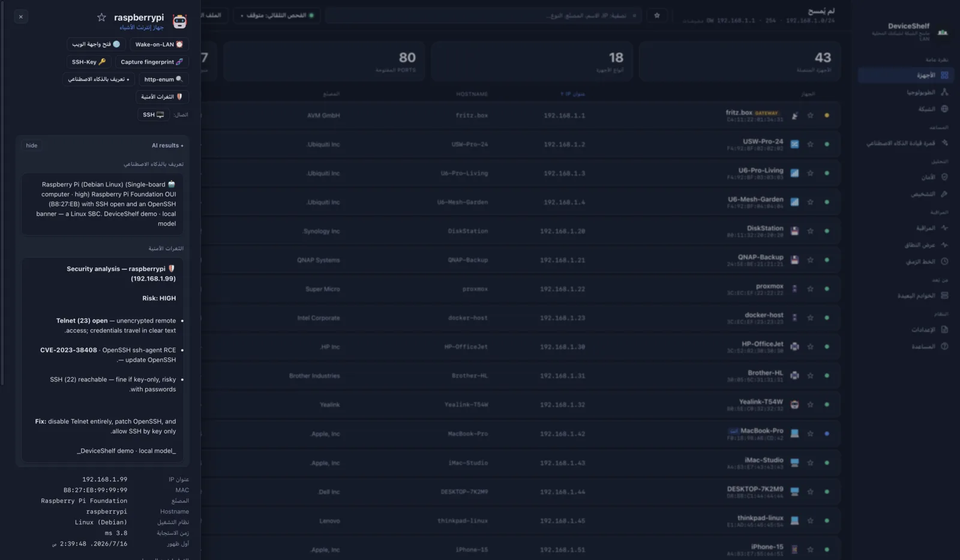Image resolution: width=960 pixels, height=560 pixels.
Task: Click the iMac-Studio computer device icon
Action: click(794, 463)
